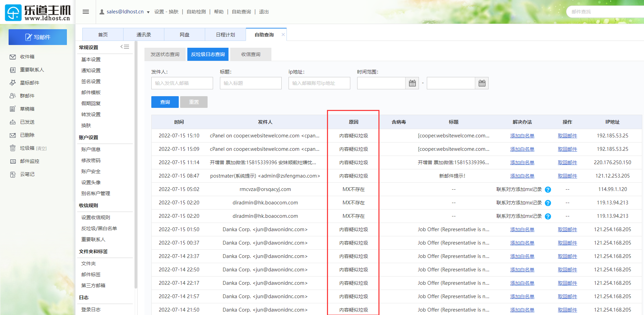Collapse the settings panel with the arrow icon
The image size is (644, 315).
coord(125,47)
